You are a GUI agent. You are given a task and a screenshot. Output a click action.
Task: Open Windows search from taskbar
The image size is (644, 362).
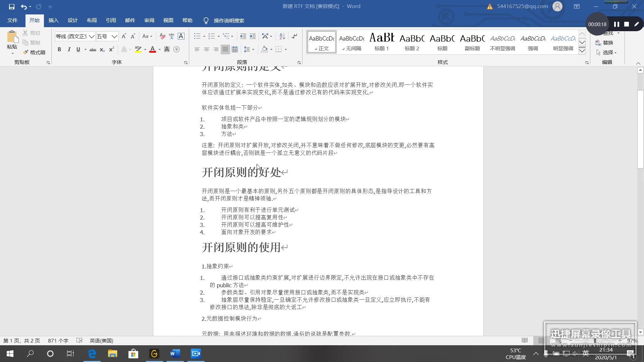point(30,354)
